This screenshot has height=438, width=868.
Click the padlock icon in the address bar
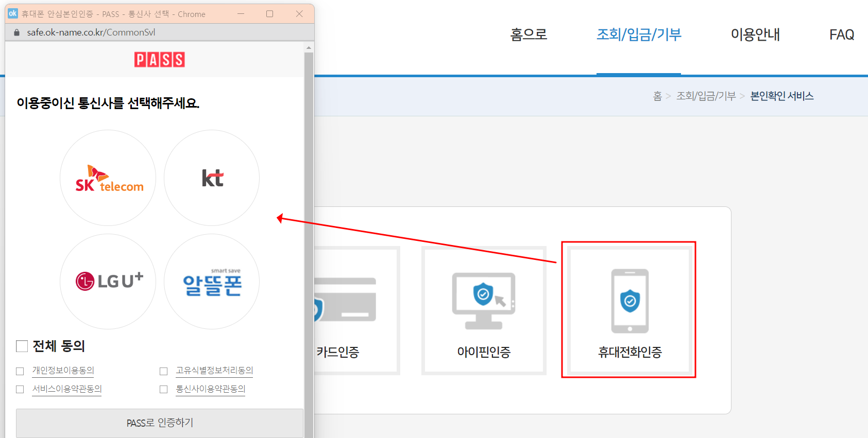point(16,32)
